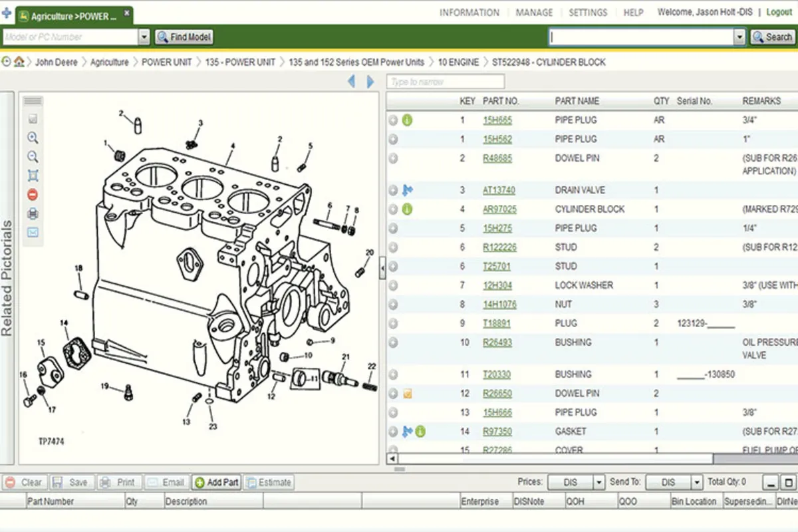Screen dimensions: 798x532
Task: Click the history icon left of home
Action: (x=7, y=62)
